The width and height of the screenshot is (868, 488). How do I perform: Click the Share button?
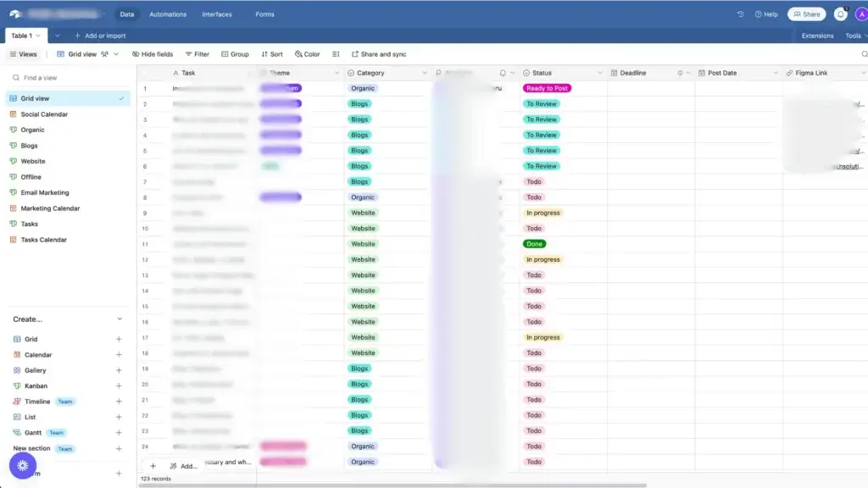[807, 14]
